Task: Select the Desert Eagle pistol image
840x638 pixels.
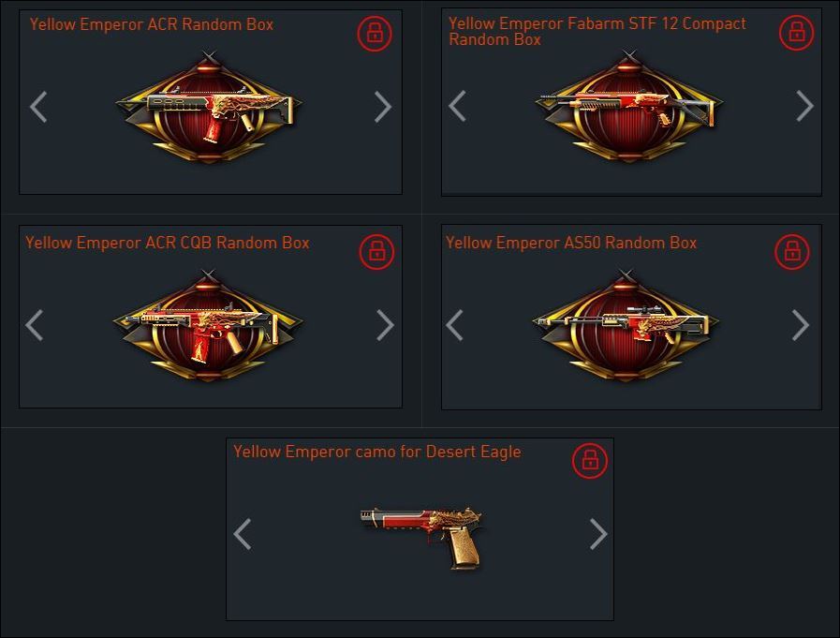Action: pos(422,537)
